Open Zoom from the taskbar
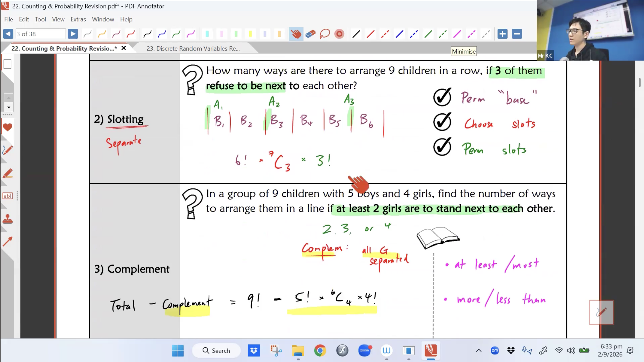Screen dimensions: 644x362 tap(364, 350)
